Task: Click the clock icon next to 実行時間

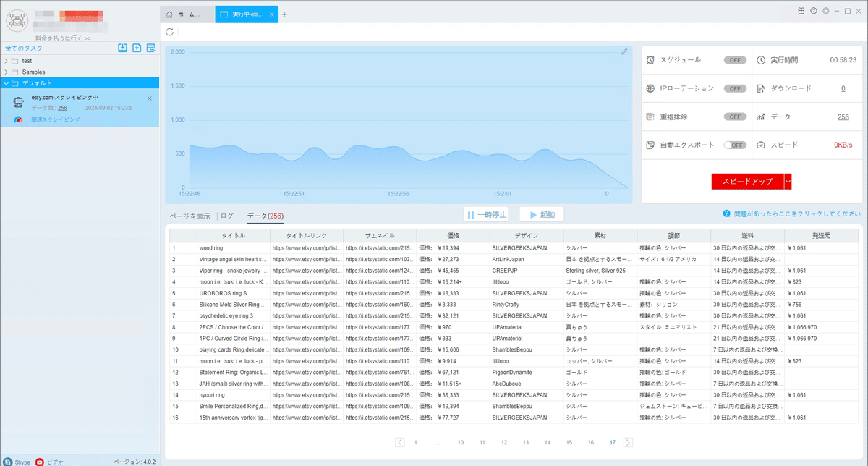Action: click(x=761, y=60)
